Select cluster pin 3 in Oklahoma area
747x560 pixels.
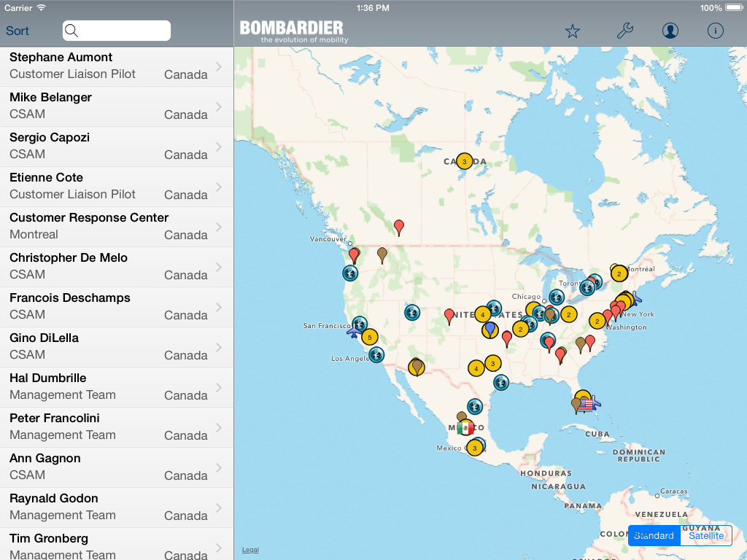pyautogui.click(x=493, y=363)
